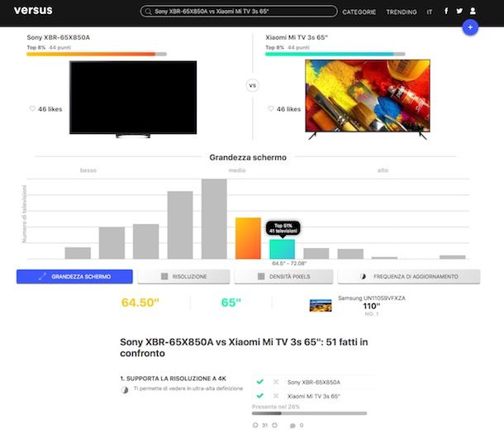Open the Facebook icon link
Screen dimensions: 504x434
(x=446, y=11)
